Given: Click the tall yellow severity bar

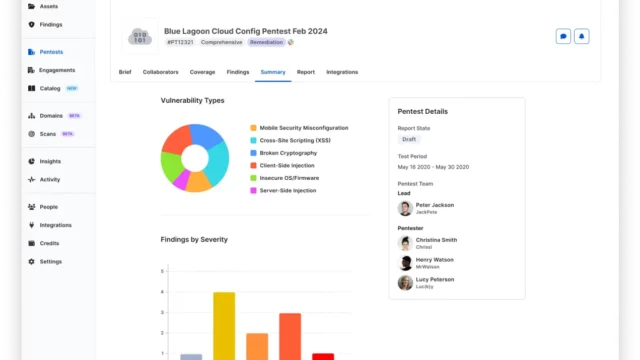Looking at the screenshot, I should tap(224, 326).
